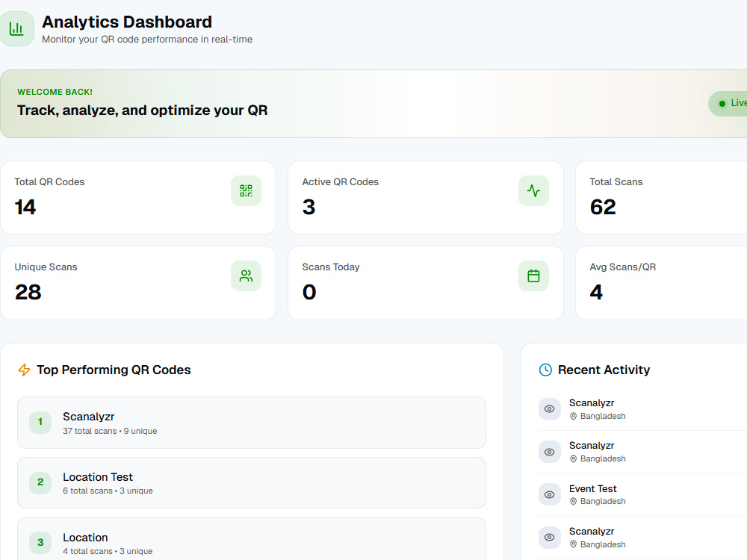This screenshot has width=747, height=560.
Task: Select the Total Scans value 62
Action: click(603, 207)
